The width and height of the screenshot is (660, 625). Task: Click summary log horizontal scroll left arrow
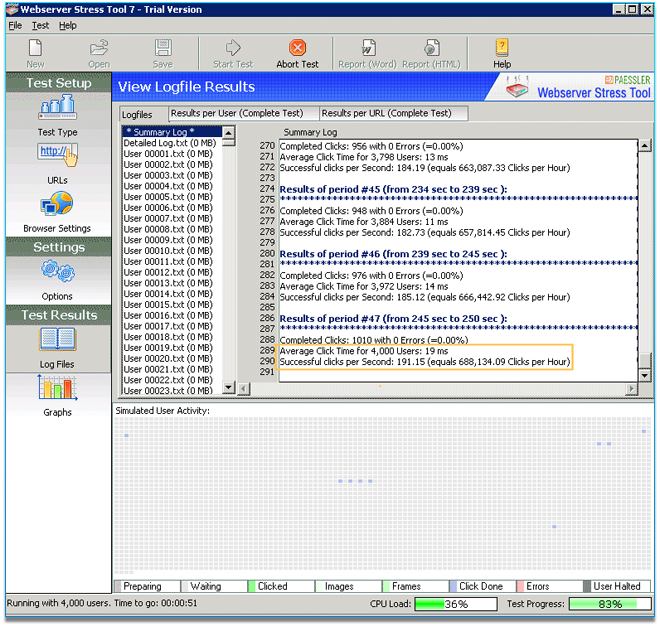(244, 388)
